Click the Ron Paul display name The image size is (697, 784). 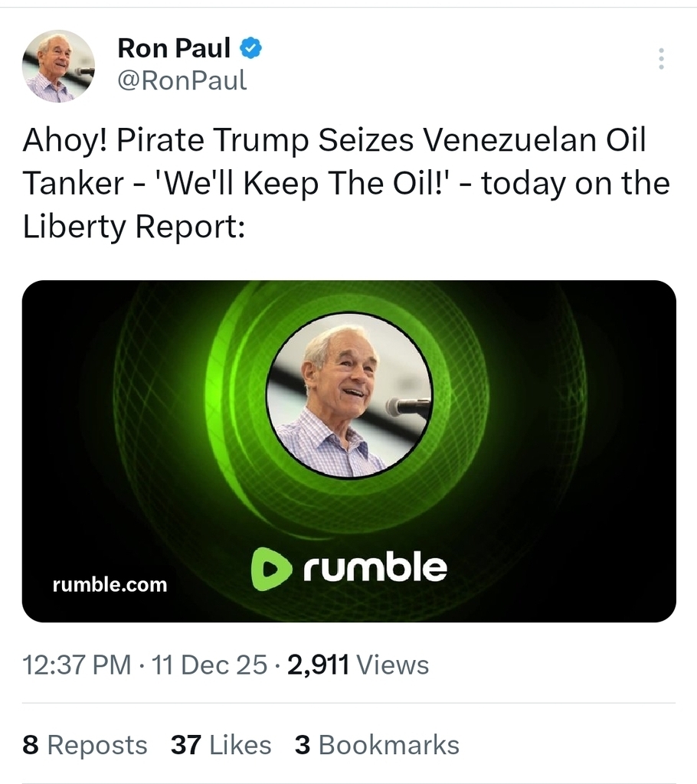(x=174, y=49)
